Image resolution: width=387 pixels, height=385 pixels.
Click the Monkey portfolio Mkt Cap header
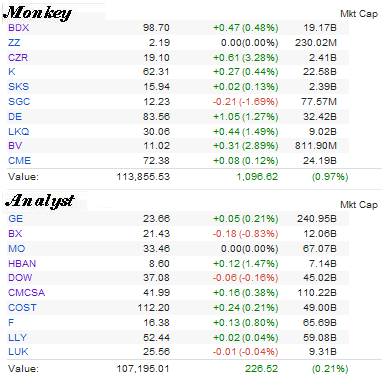359,14
